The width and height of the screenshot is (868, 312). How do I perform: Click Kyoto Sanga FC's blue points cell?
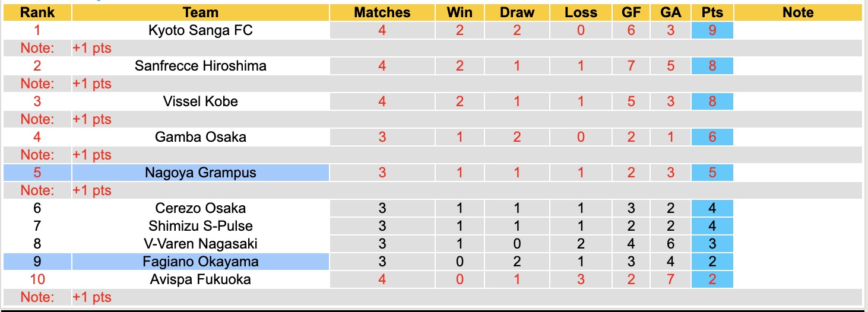click(712, 30)
